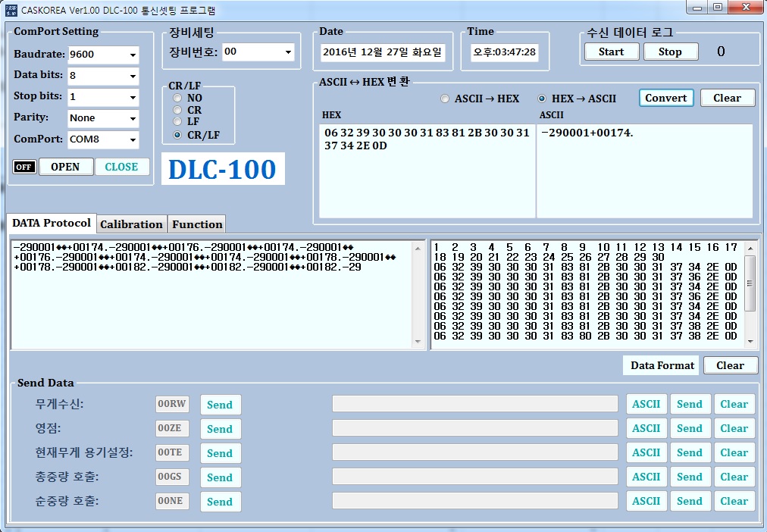Click right-side Send in 무게수신 row
Viewport: 767px width, 532px height.
pyautogui.click(x=690, y=405)
